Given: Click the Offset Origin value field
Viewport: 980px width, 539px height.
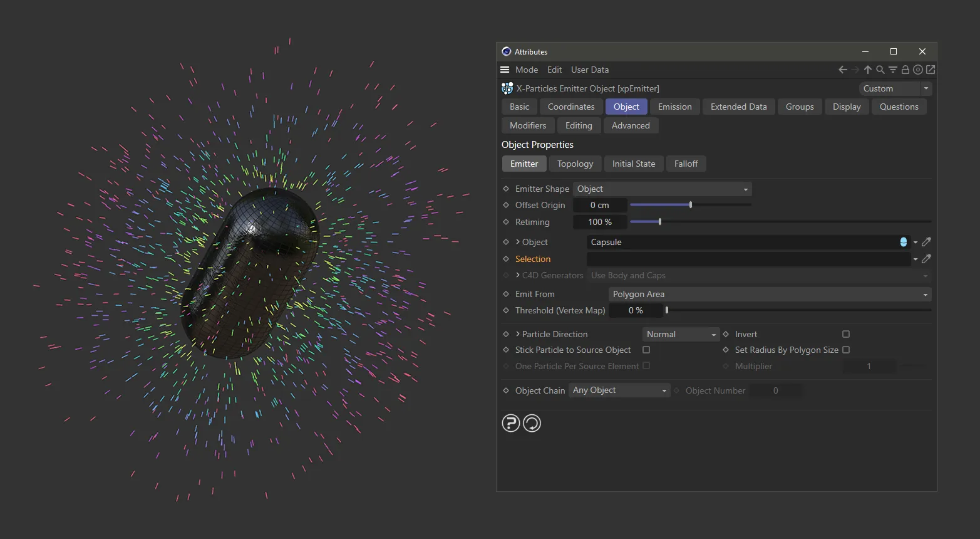Looking at the screenshot, I should click(599, 205).
